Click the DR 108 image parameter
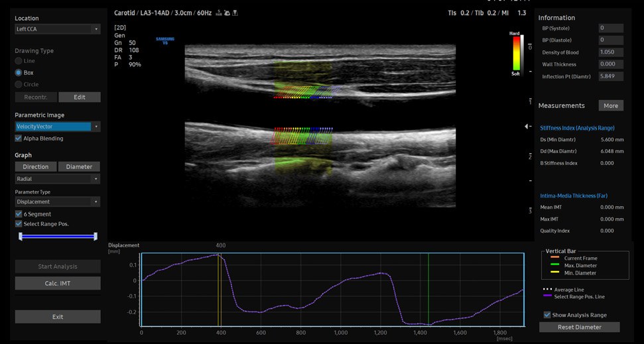This screenshot has height=344, width=644. [127, 50]
